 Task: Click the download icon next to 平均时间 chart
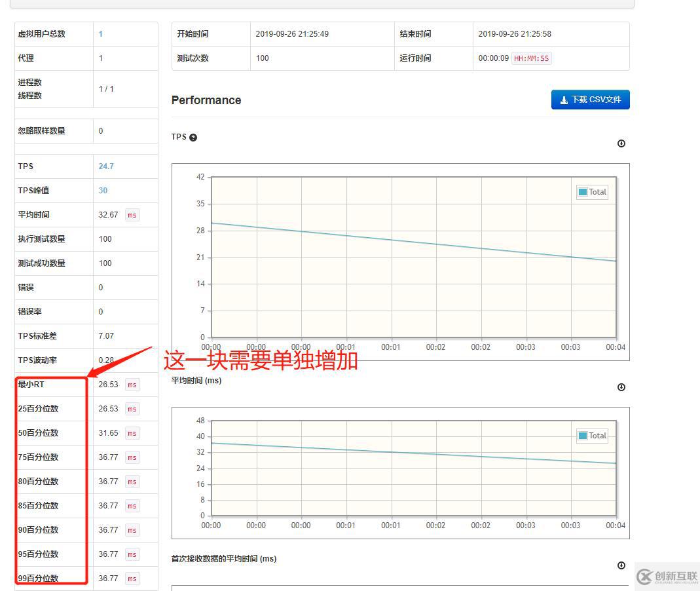(x=621, y=387)
